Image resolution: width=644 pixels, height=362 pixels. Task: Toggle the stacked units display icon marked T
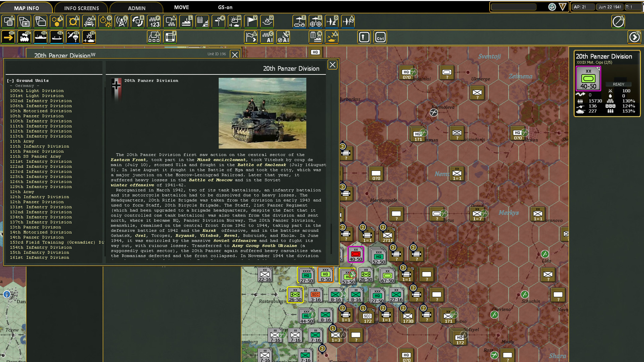coord(8,21)
